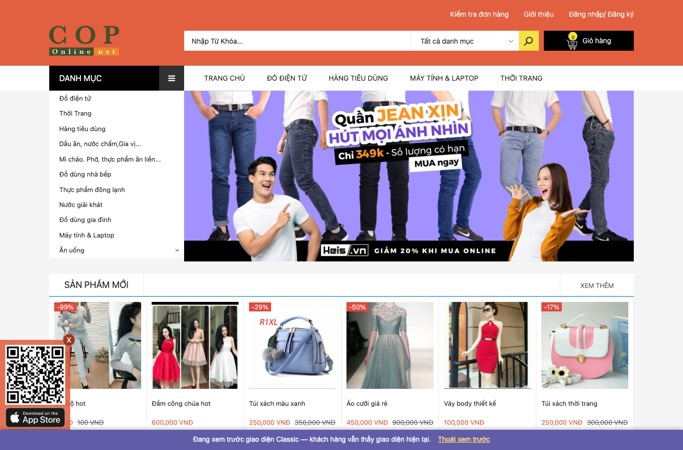Click the Thoát xem trước link
683x450 pixels.
(464, 440)
